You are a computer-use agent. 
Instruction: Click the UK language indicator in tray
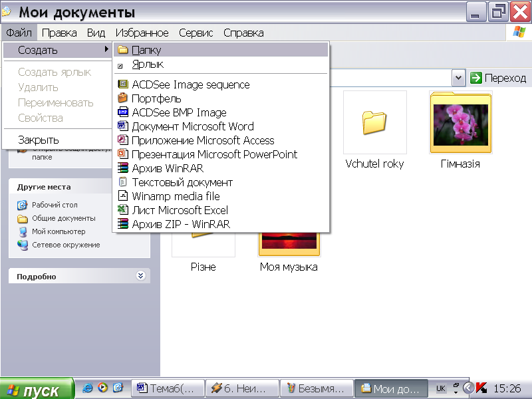coord(441,388)
